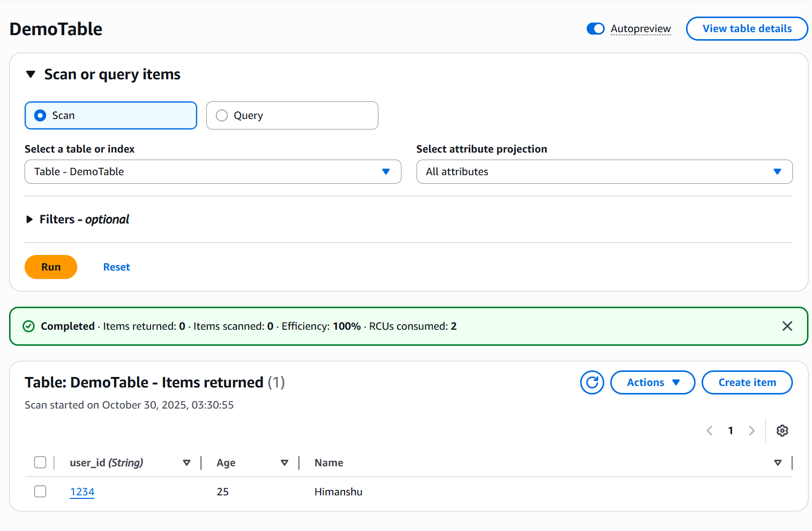Sort by user_id column arrow
The height and width of the screenshot is (531, 812).
pos(187,463)
